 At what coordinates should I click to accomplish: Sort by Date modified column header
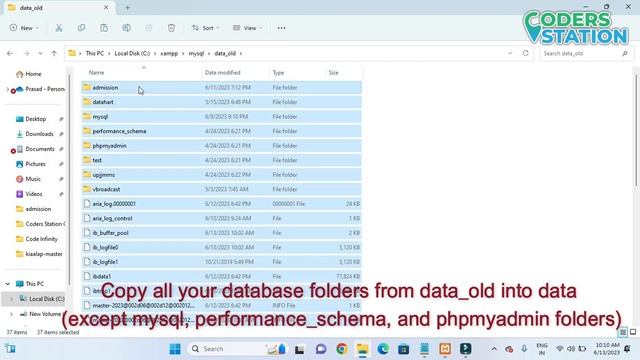(235, 72)
